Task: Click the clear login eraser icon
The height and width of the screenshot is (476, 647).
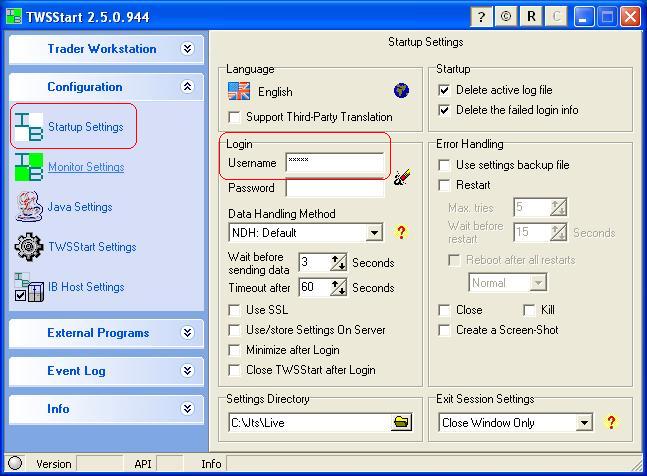Action: pos(402,177)
